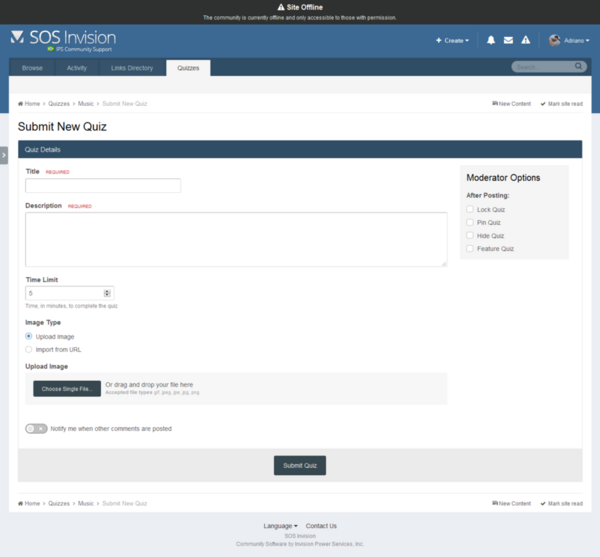Click the SOS Invision logo

click(x=60, y=40)
